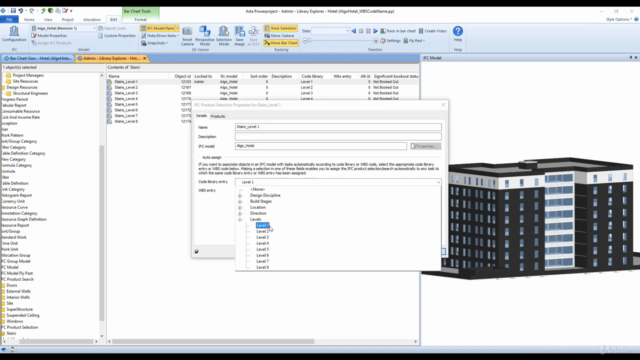Screen dimensions: 640x360
Task: Expand Design Discipline tree node
Action: (x=240, y=196)
